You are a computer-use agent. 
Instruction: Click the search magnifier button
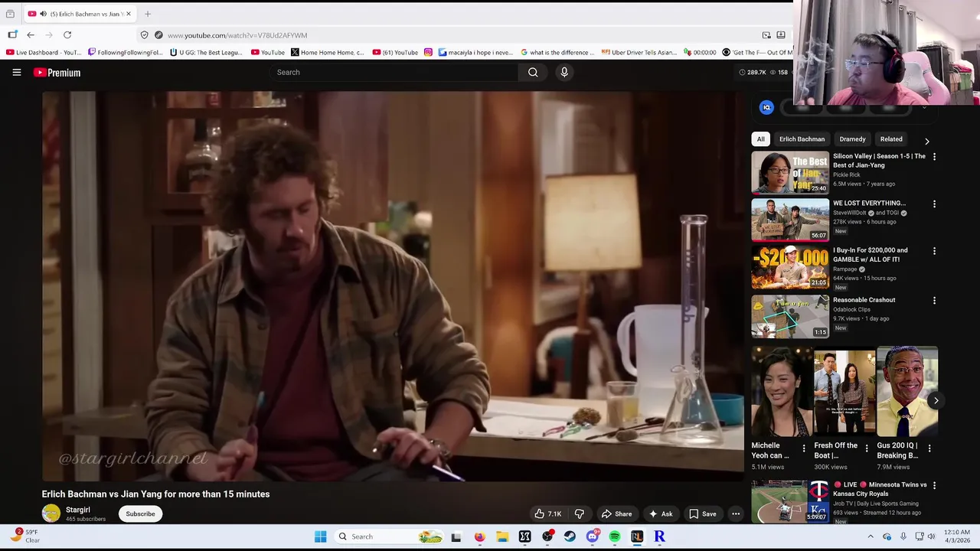[533, 73]
